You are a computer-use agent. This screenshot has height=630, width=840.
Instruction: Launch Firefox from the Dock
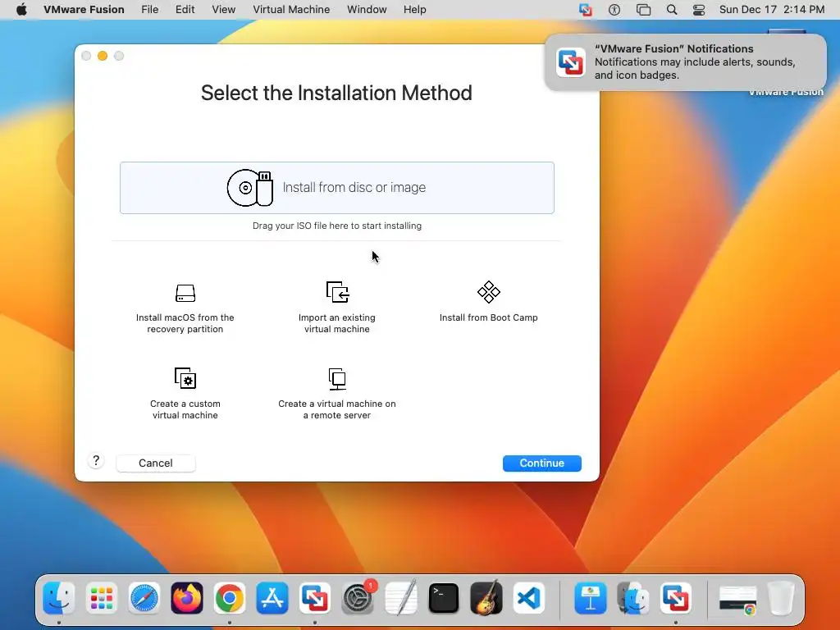click(x=187, y=598)
